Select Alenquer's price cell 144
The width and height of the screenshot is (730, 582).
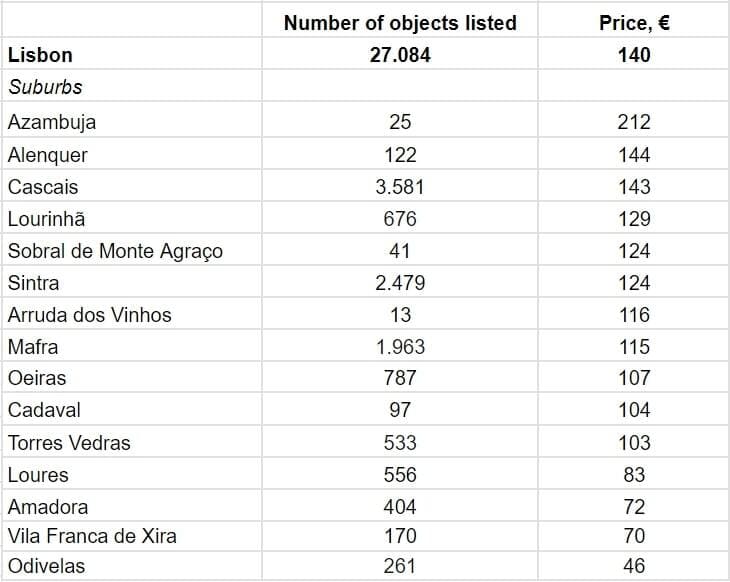click(x=634, y=155)
